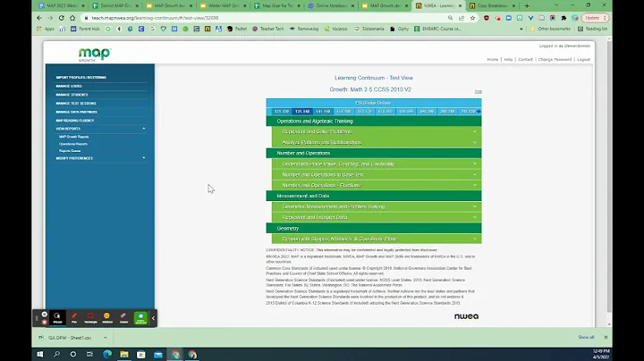Expand Understand Place Value, Counting row
The width and height of the screenshot is (644, 361).
377,164
